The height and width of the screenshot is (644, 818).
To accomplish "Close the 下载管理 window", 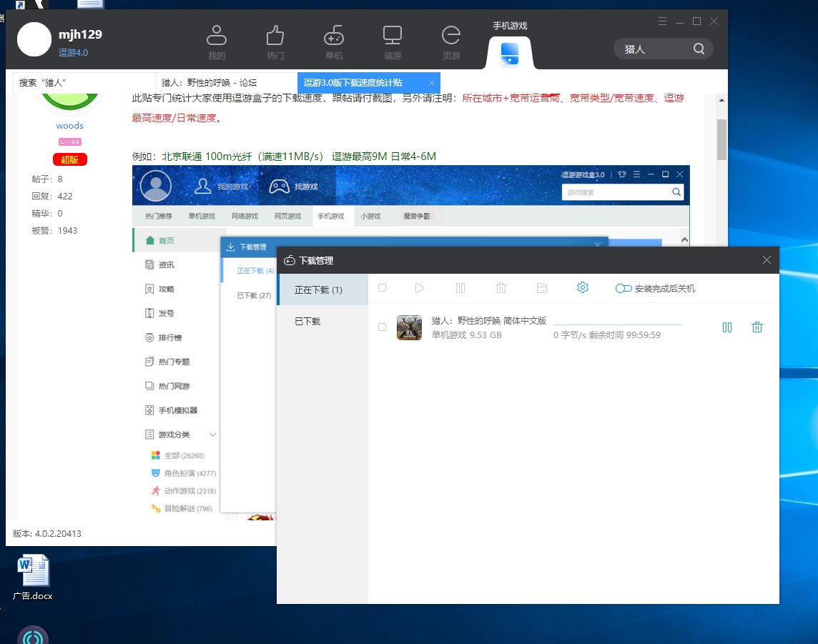I will click(x=767, y=259).
